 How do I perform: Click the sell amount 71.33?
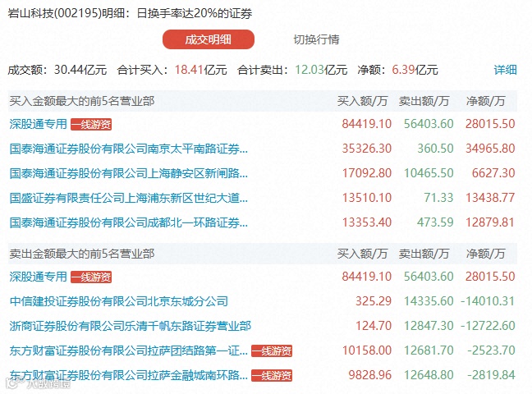[438, 198]
